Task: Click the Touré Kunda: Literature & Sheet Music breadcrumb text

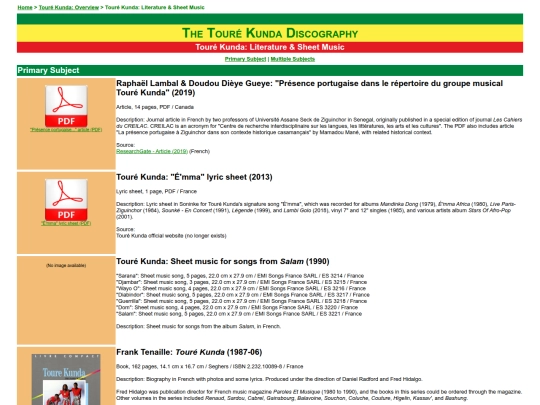Action: click(155, 7)
